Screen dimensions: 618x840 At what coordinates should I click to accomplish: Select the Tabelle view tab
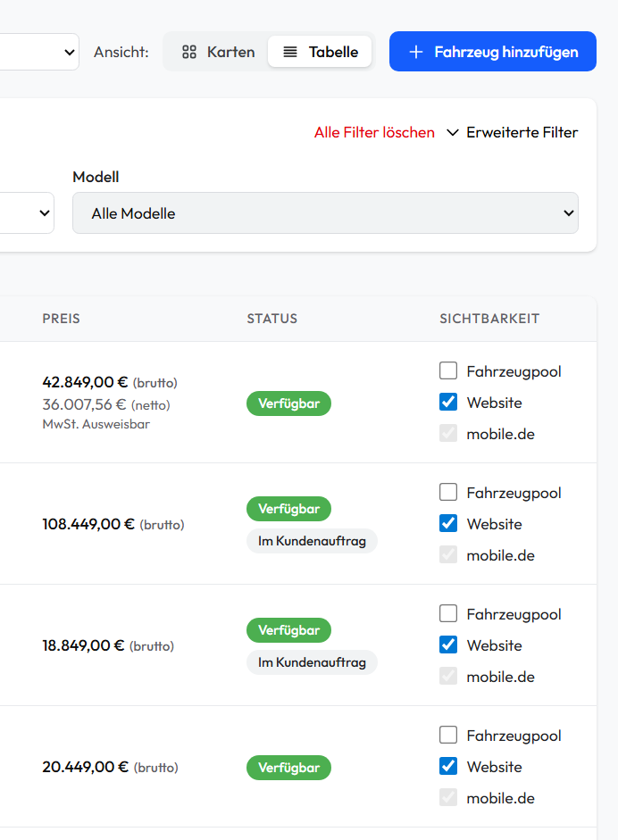pos(320,52)
